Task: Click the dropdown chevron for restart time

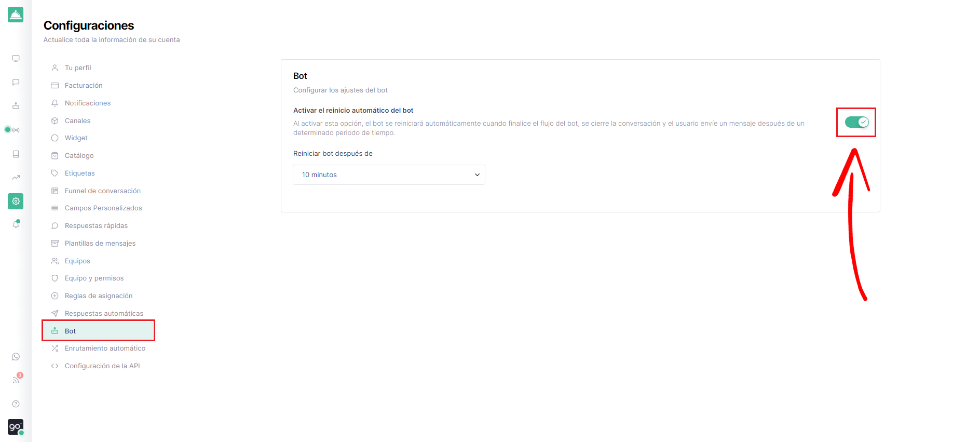Action: pos(477,175)
